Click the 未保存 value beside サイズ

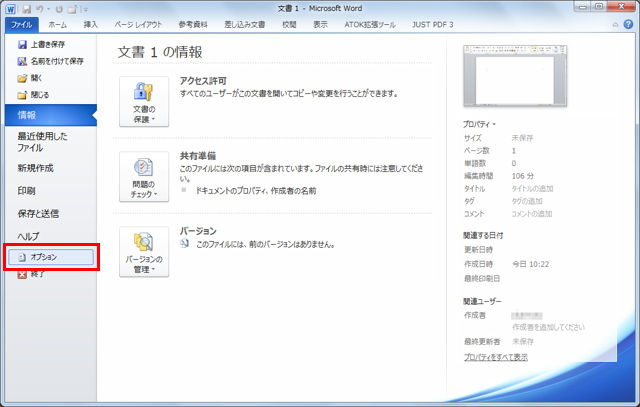(522, 138)
